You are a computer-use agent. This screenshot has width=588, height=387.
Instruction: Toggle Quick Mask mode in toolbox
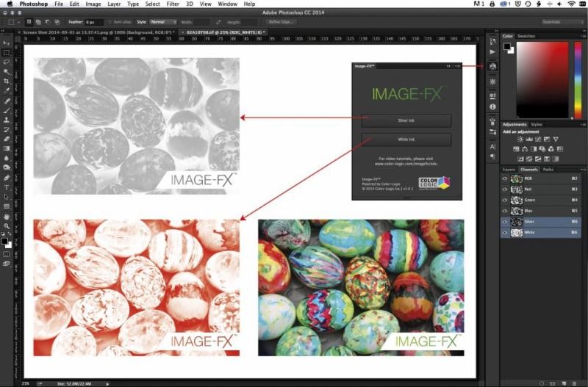coord(7,254)
